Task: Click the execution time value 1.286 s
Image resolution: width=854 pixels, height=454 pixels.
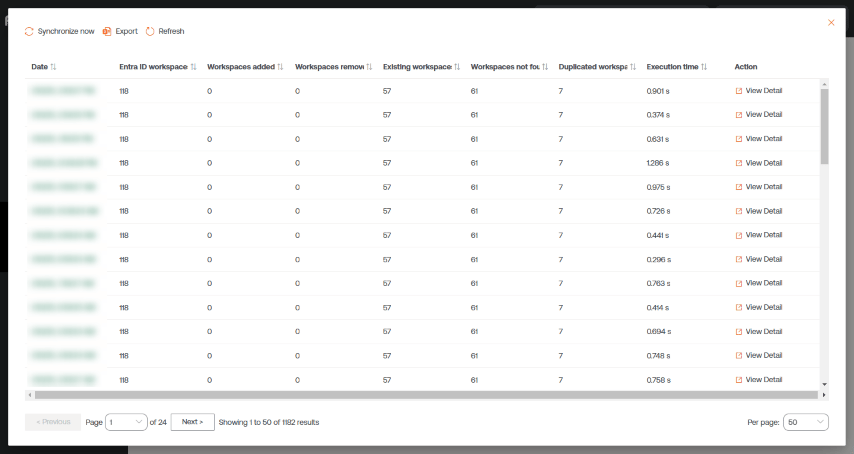Action: click(x=658, y=163)
